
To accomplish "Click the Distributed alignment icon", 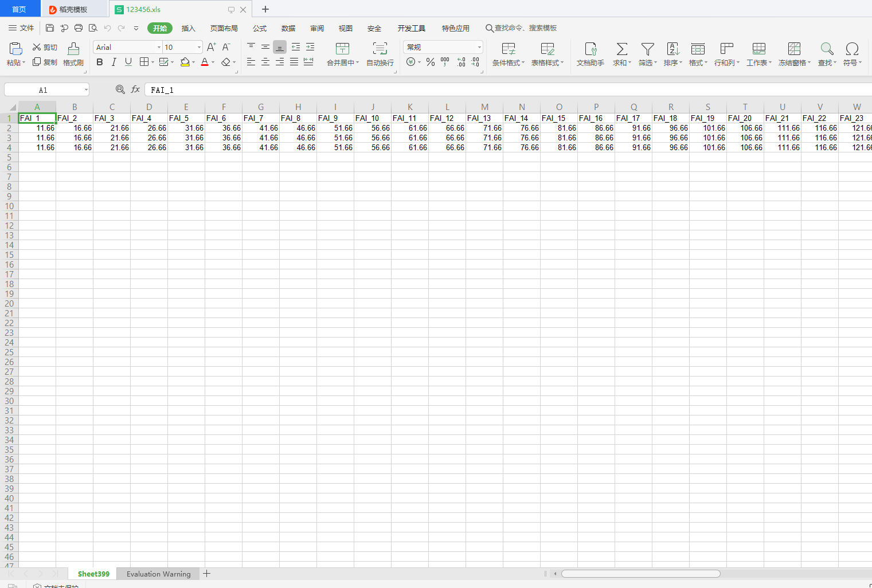I will pos(308,62).
